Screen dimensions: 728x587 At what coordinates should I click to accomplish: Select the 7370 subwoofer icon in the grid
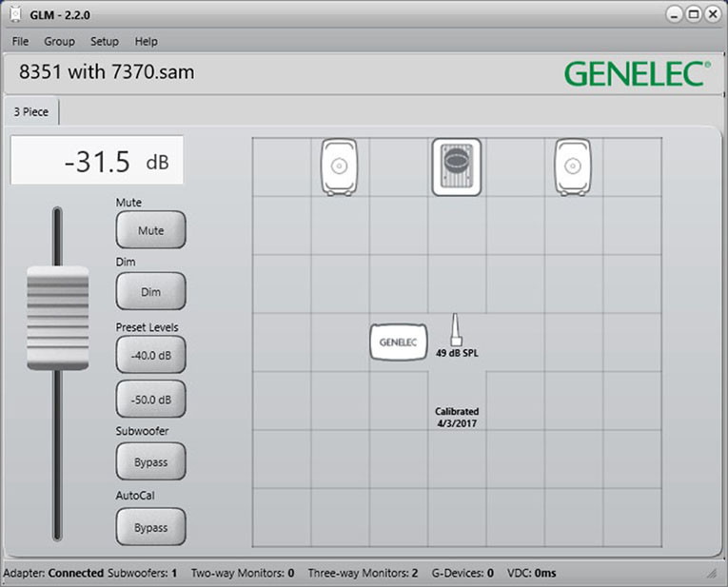(457, 167)
